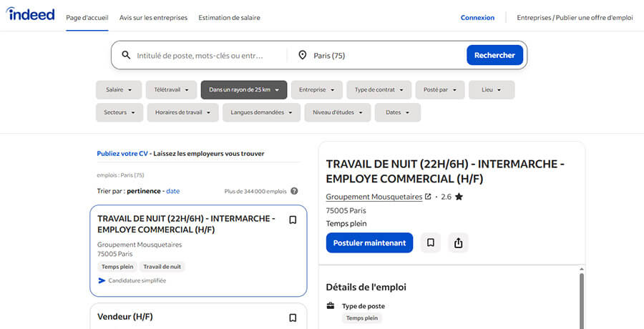
Task: Expand the Télétravail filter
Action: [x=171, y=90]
